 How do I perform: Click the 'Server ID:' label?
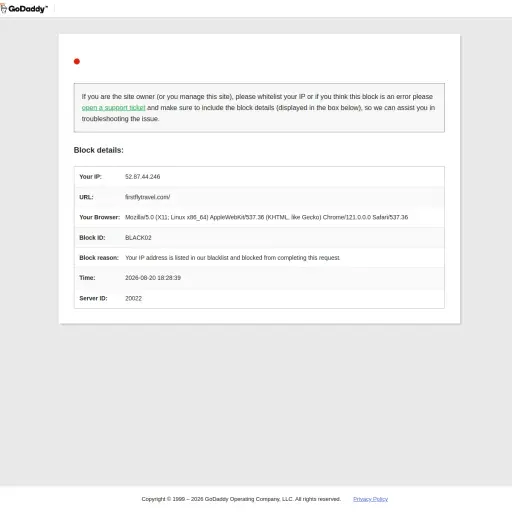click(x=93, y=298)
